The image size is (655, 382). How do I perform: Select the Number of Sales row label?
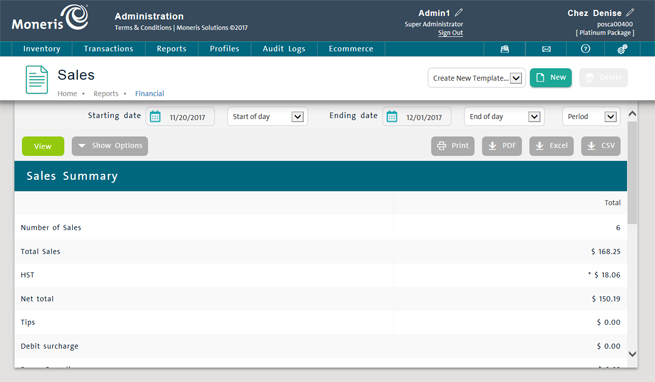[51, 228]
